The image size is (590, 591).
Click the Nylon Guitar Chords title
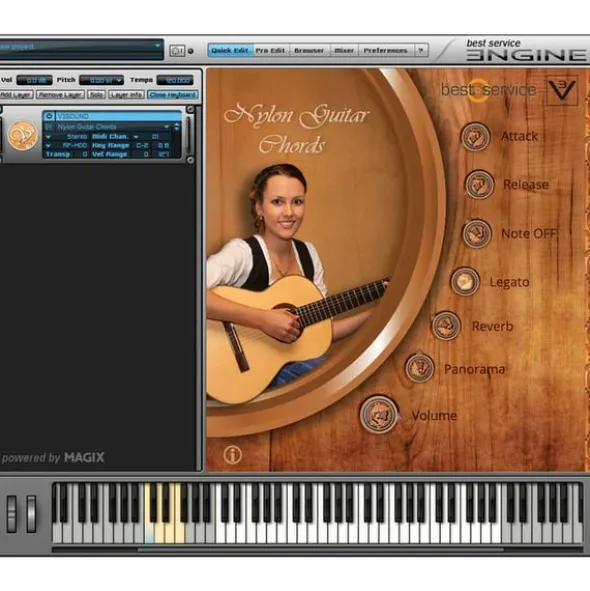tap(296, 129)
